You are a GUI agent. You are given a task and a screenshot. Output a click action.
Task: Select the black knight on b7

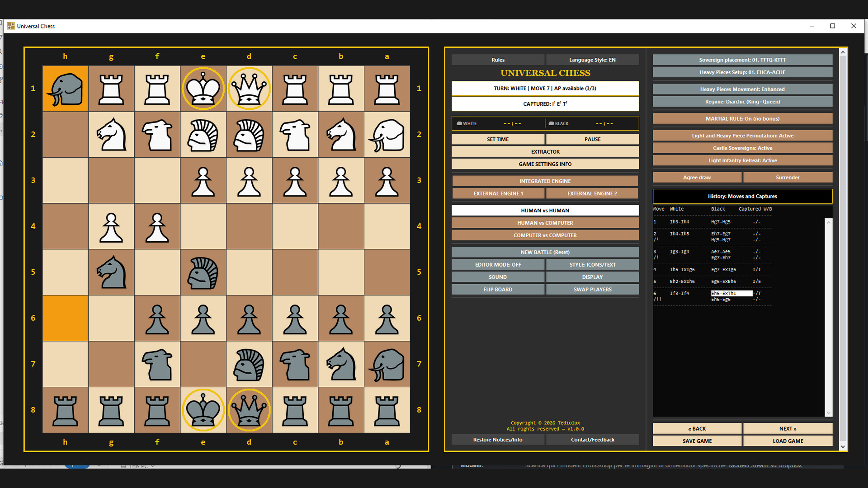click(x=341, y=364)
